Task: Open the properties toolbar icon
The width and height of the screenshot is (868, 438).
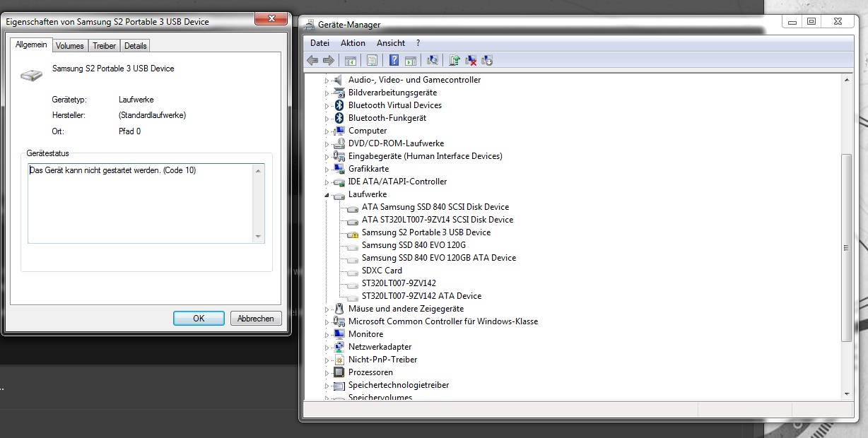Action: point(372,61)
